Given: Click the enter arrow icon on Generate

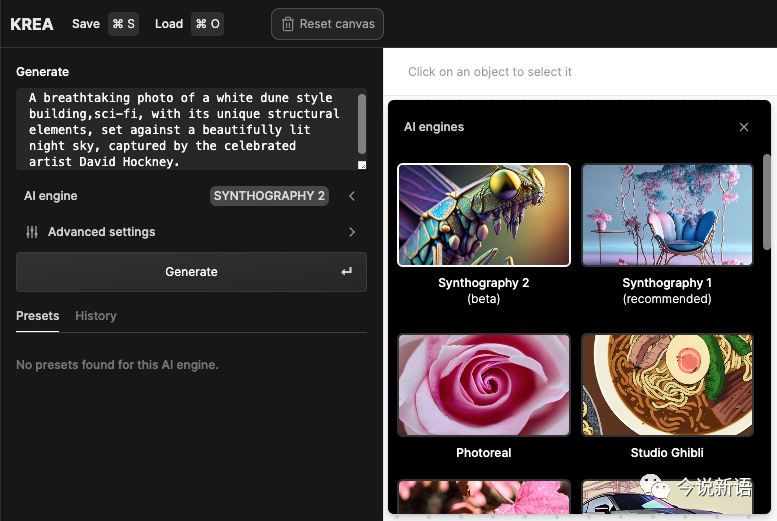Looking at the screenshot, I should coord(346,272).
